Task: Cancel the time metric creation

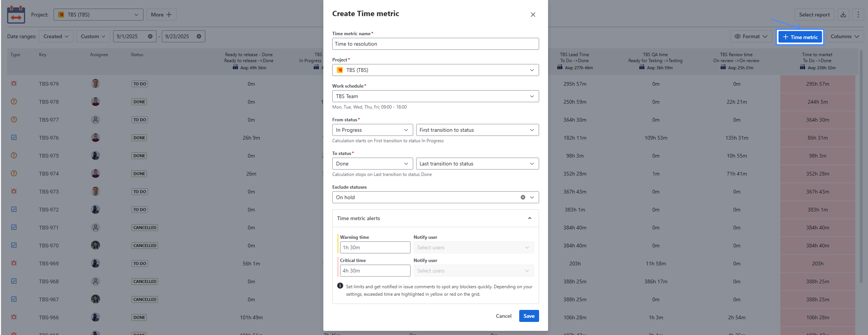Action: tap(503, 316)
